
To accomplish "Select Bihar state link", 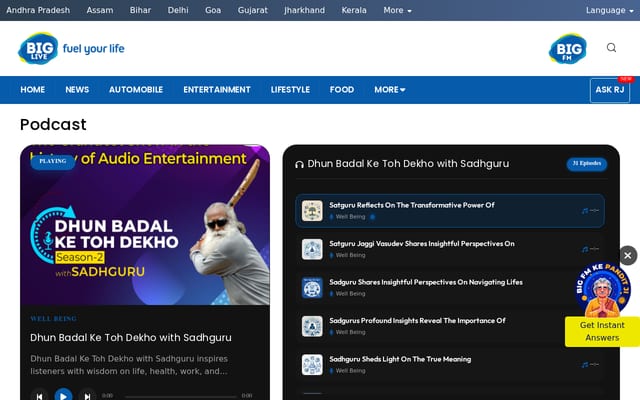I will [140, 10].
